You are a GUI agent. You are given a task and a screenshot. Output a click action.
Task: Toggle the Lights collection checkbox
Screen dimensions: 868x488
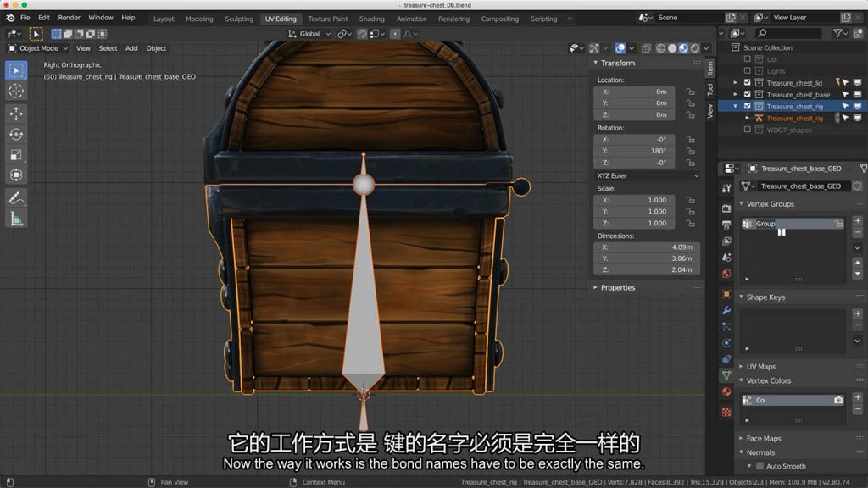(x=748, y=71)
